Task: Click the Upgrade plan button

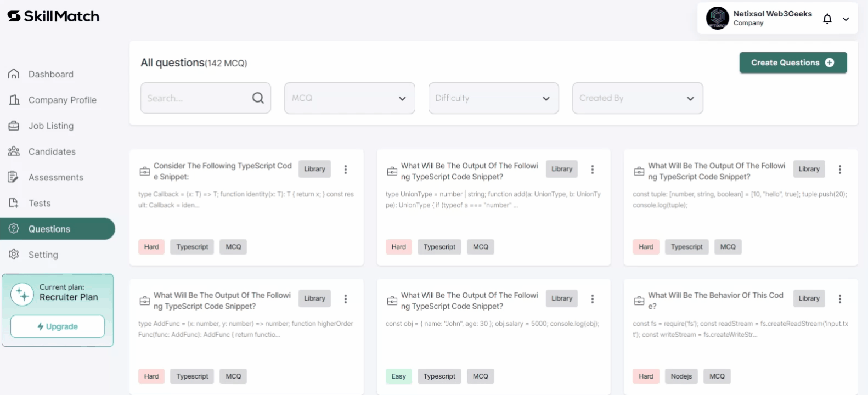Action: coord(58,326)
